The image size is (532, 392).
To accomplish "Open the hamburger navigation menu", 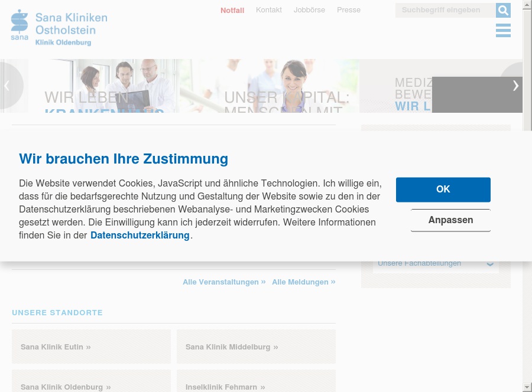I will pyautogui.click(x=503, y=30).
